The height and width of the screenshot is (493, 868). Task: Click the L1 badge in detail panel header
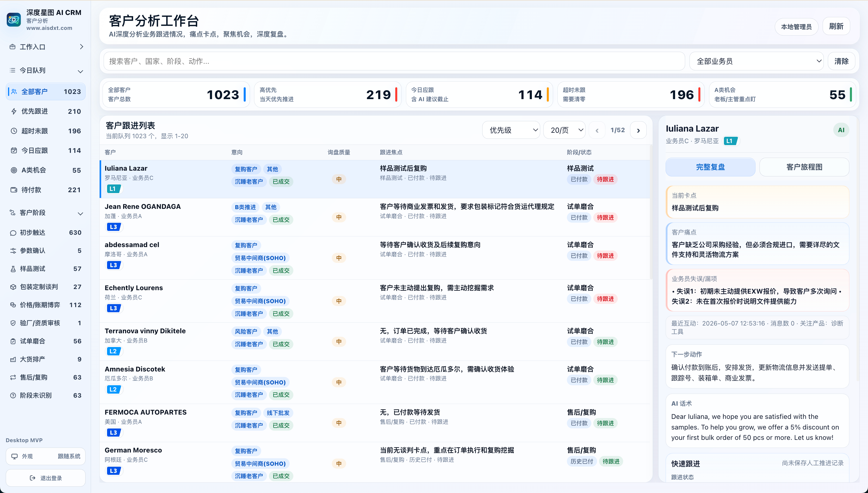coord(731,141)
